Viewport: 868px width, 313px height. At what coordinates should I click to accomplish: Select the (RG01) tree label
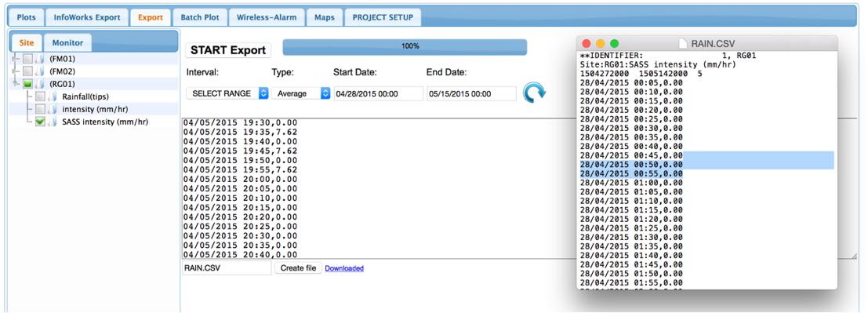point(62,84)
